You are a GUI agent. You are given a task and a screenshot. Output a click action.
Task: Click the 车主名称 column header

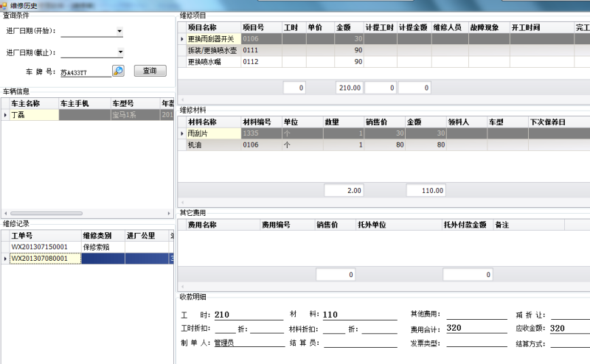coord(34,103)
